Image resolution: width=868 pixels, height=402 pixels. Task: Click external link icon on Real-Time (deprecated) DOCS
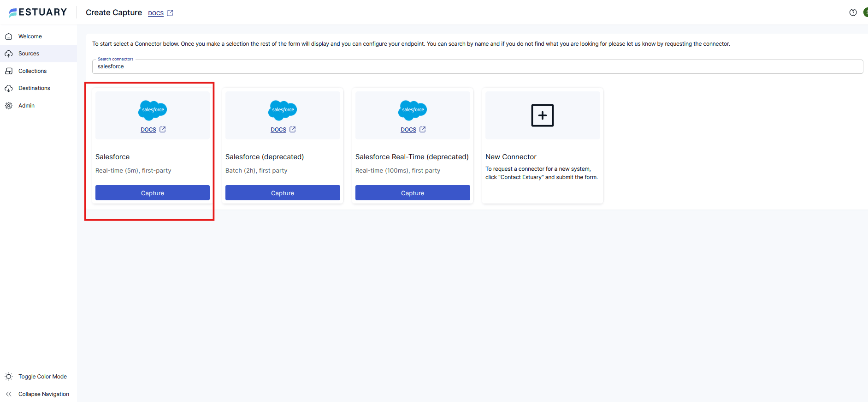pos(423,130)
